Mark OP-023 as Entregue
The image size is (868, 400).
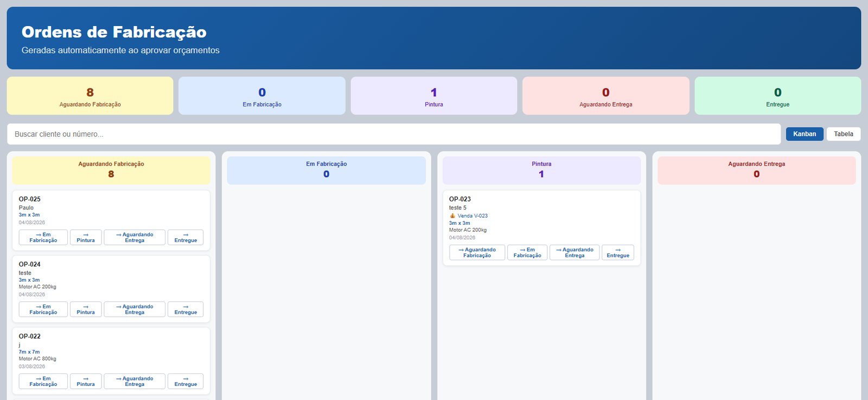(618, 252)
